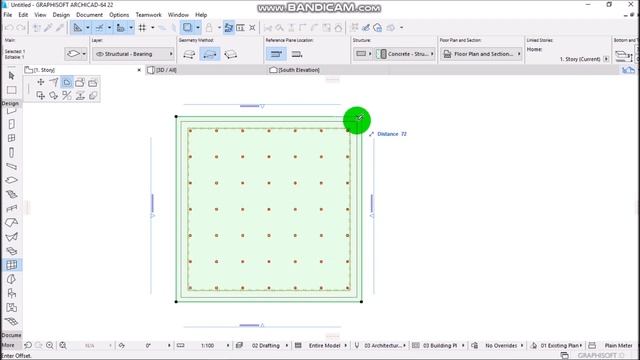This screenshot has width=640, height=360.
Task: Select the Skylight tool in toolbox
Action: pyautogui.click(x=11, y=251)
